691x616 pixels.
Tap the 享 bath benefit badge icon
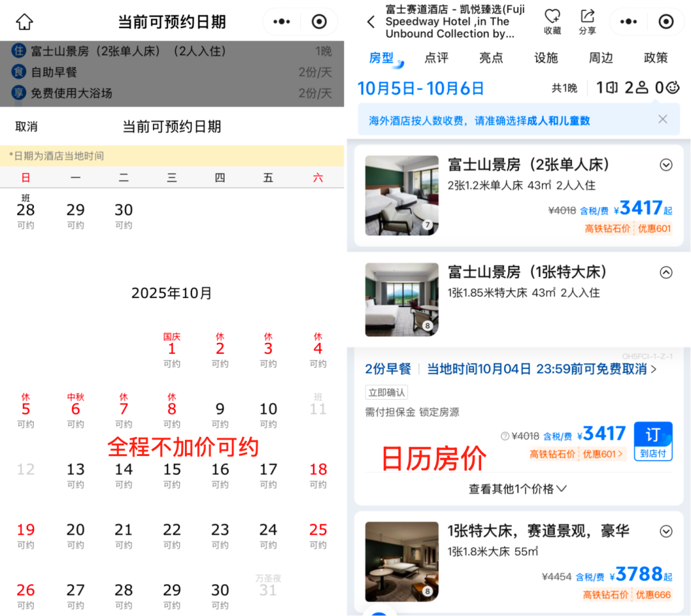click(x=19, y=93)
